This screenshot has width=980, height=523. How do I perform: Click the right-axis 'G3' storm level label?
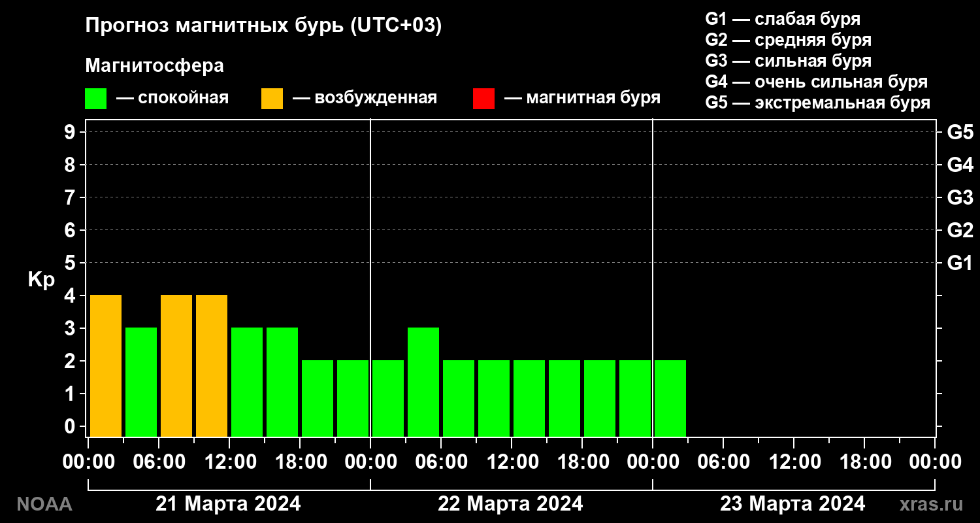point(960,197)
